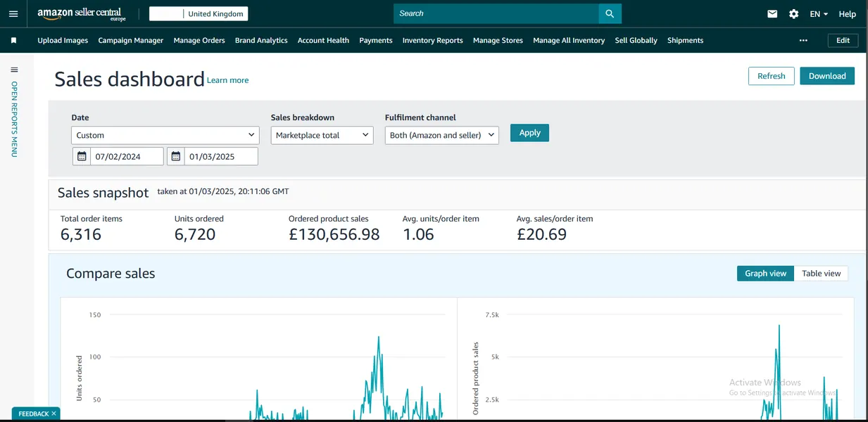Viewport: 868px width, 422px height.
Task: Open the Fulfilment channel dropdown
Action: pyautogui.click(x=442, y=135)
